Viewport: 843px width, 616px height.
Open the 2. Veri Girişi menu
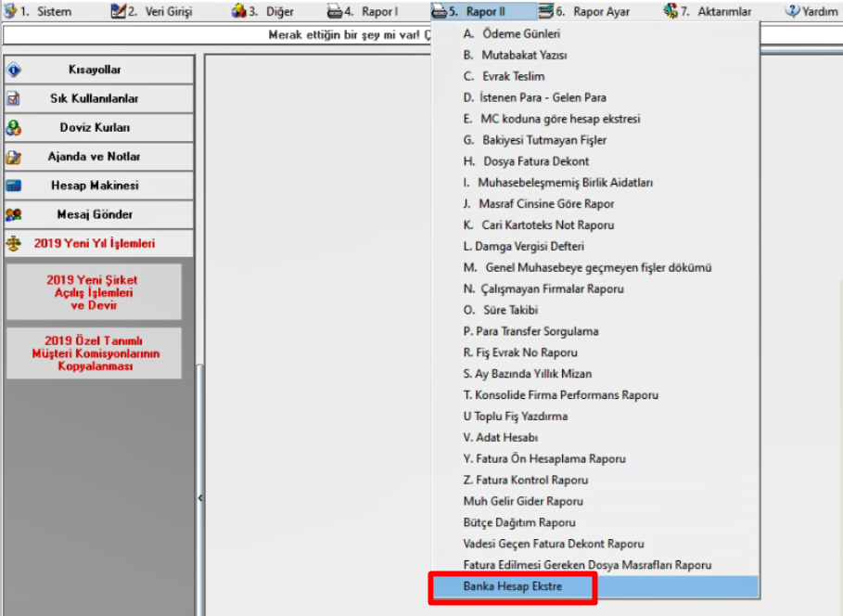point(151,12)
